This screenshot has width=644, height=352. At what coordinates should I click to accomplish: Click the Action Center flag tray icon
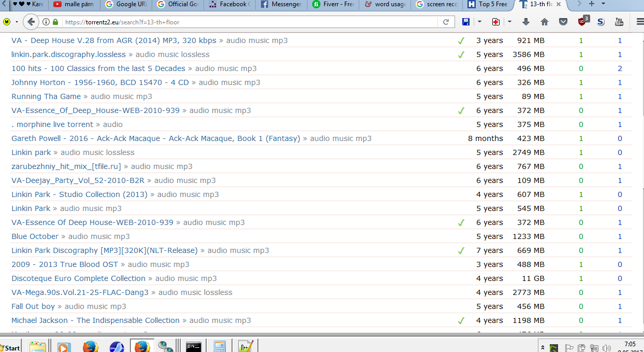[569, 348]
